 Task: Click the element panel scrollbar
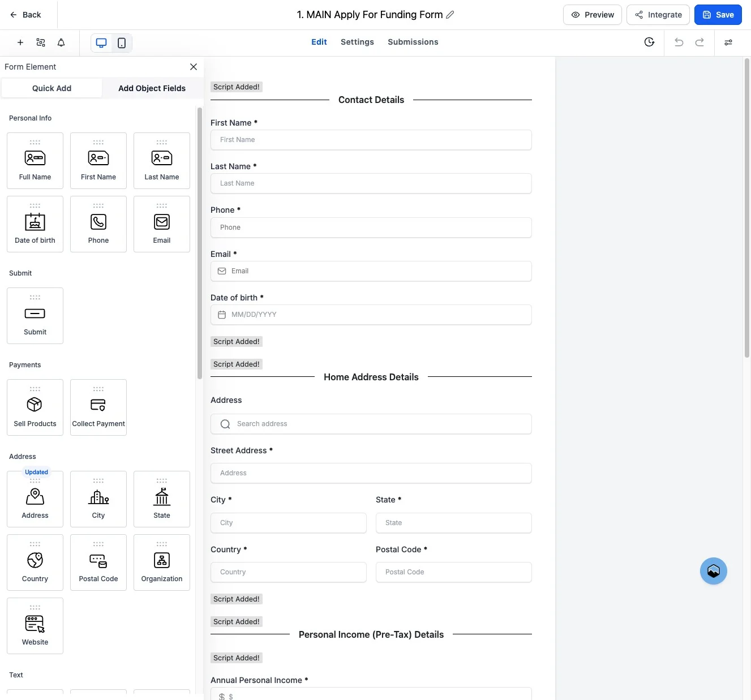(x=199, y=243)
